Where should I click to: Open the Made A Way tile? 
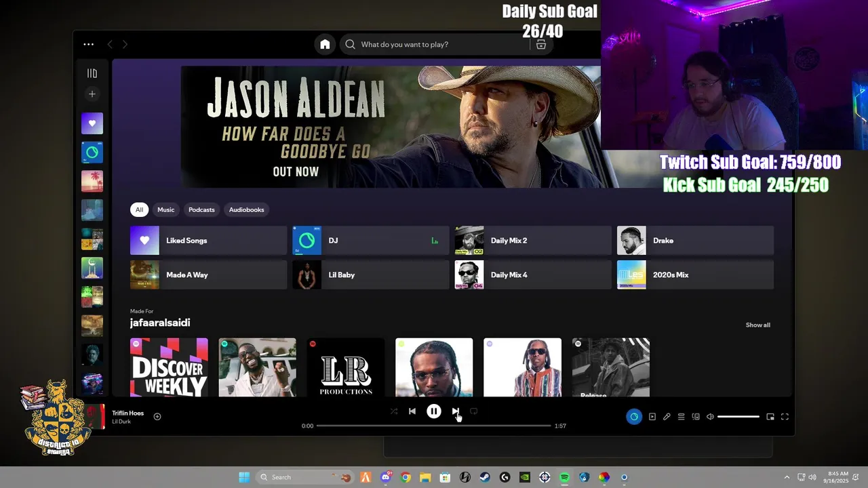click(x=208, y=274)
